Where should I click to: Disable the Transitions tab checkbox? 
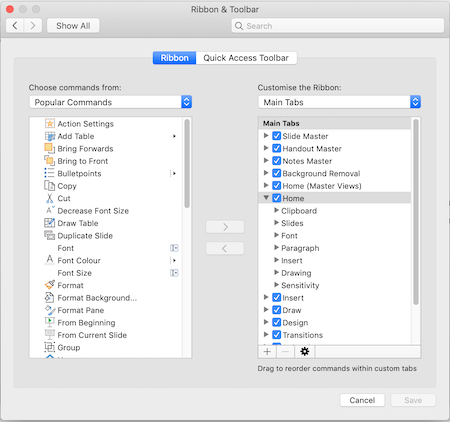[277, 335]
